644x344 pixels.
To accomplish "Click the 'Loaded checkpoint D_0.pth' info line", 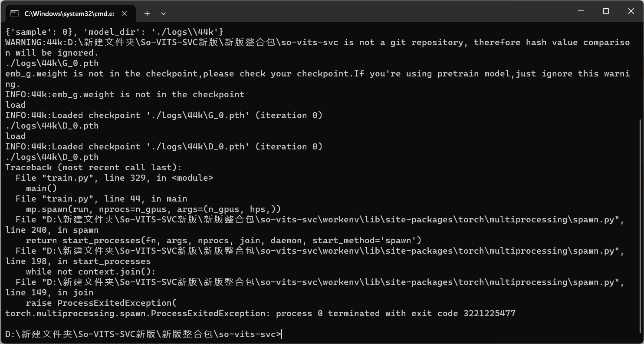I will coord(164,146).
